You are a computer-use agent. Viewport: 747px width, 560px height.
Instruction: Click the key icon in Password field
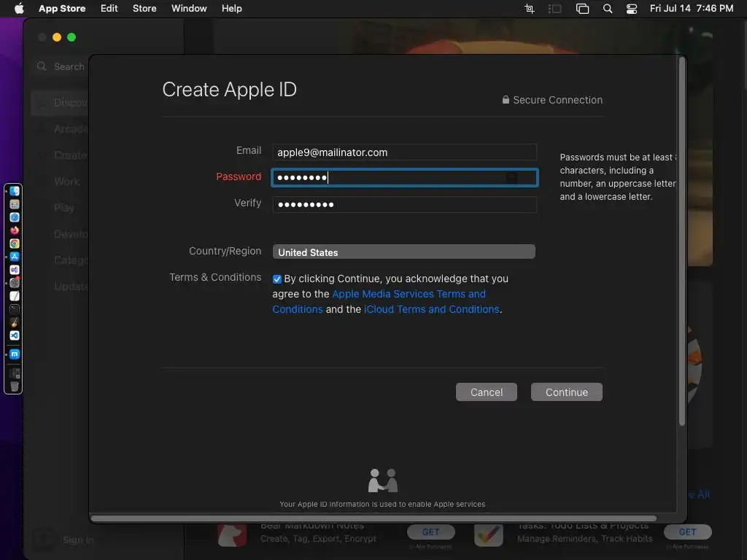(x=511, y=178)
